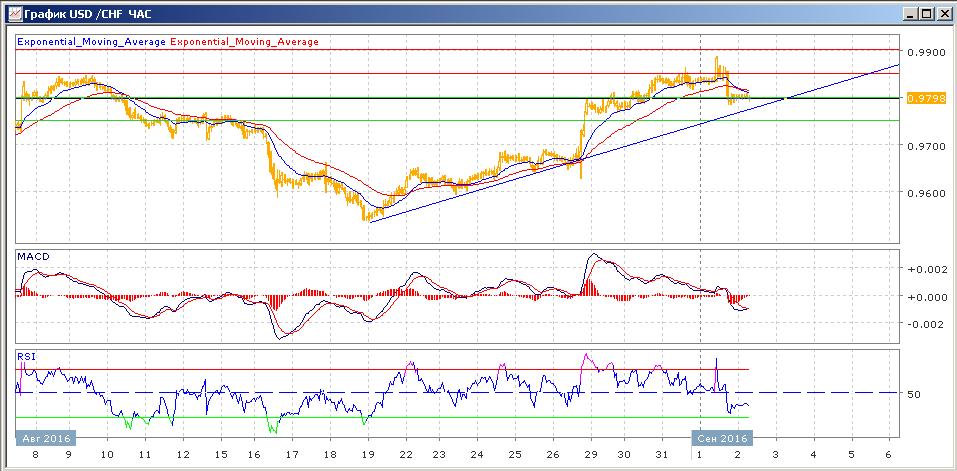Viewport: 957px width, 471px height.
Task: Minimize the USD/CHF chart window
Action: [911, 13]
